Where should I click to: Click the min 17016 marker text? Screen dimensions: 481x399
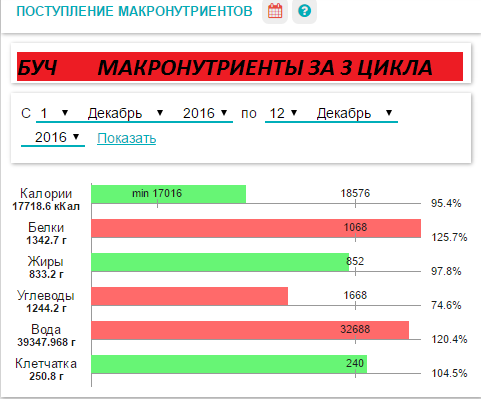(157, 193)
